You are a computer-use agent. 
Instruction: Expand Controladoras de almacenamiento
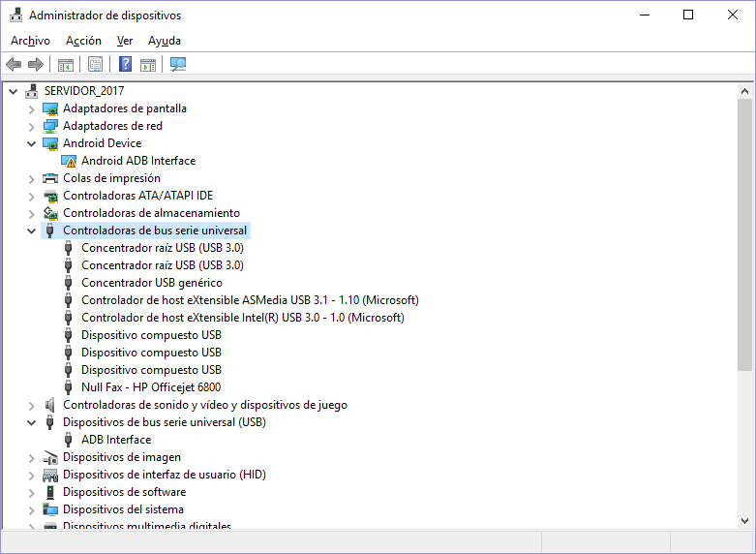click(x=31, y=214)
